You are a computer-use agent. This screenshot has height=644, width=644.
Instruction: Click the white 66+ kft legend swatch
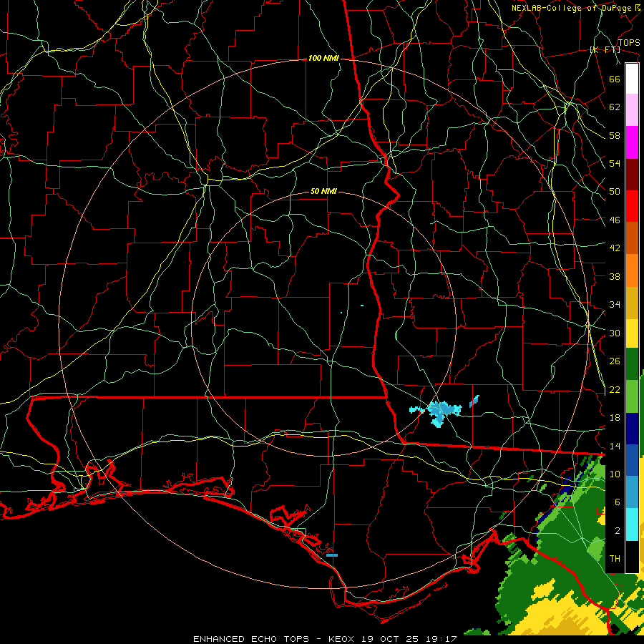pyautogui.click(x=632, y=79)
